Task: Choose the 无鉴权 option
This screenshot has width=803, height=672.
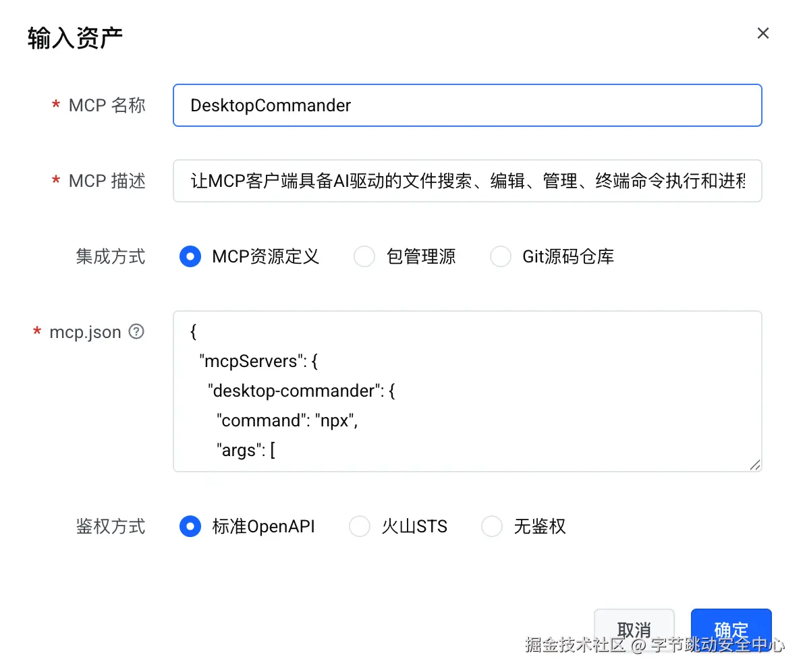Action: [492, 526]
